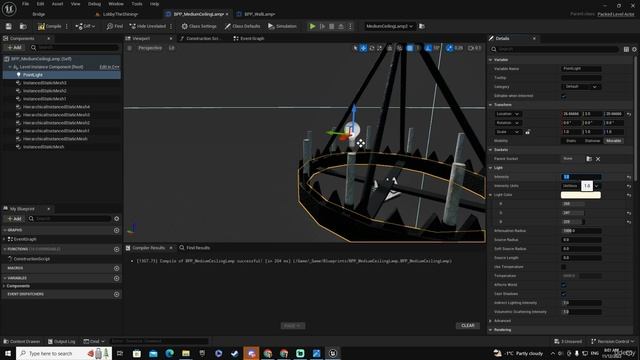
Task: Select the viewport select-mode cursor icon
Action: 355,48
